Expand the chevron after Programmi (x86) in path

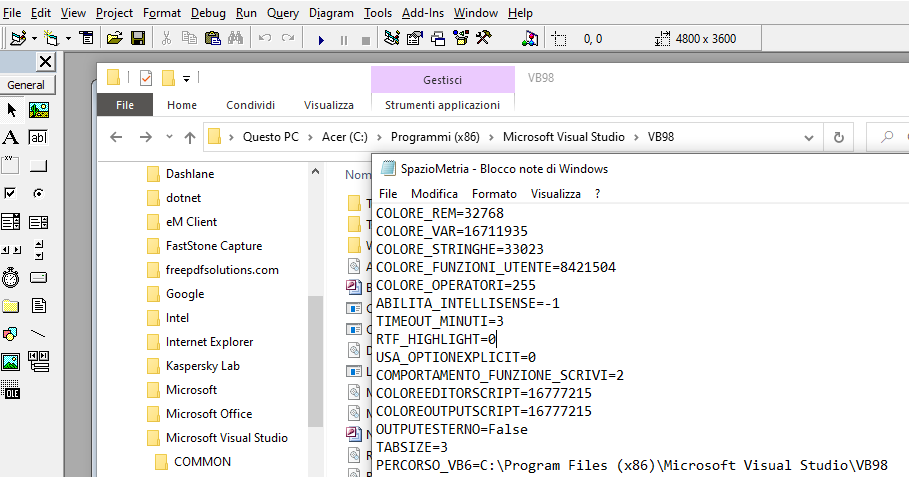click(x=491, y=137)
